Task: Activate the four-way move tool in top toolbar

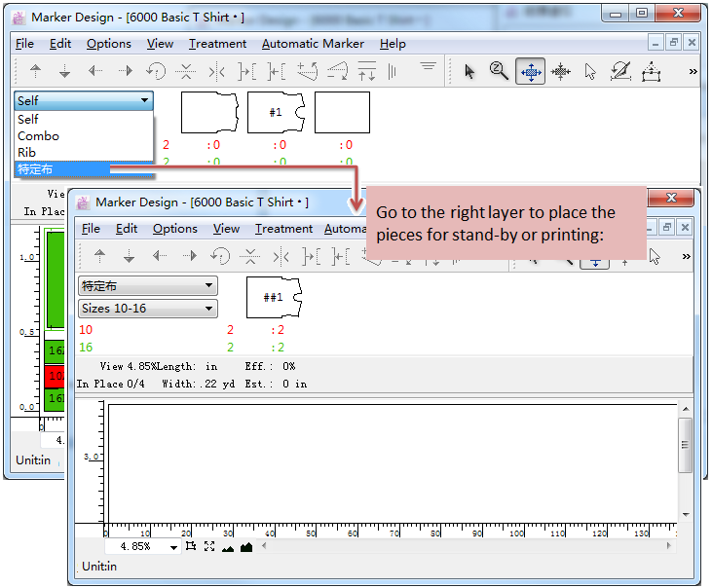Action: coord(530,71)
